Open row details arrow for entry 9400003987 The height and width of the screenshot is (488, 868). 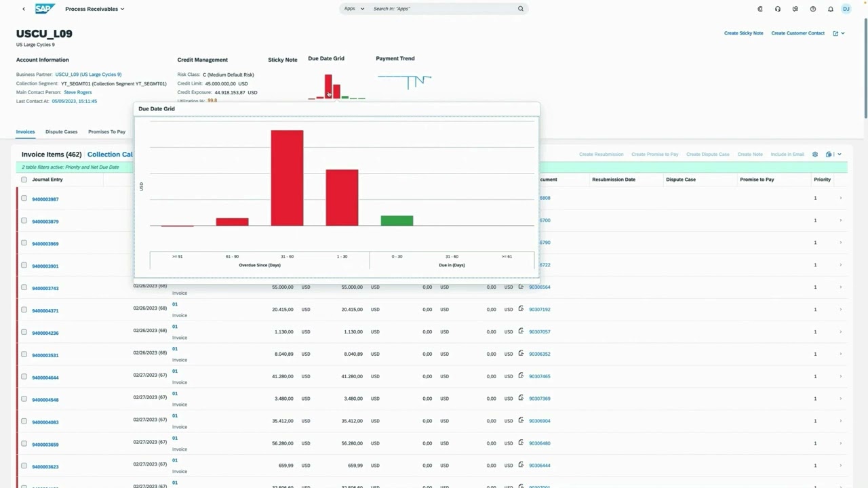[841, 198]
